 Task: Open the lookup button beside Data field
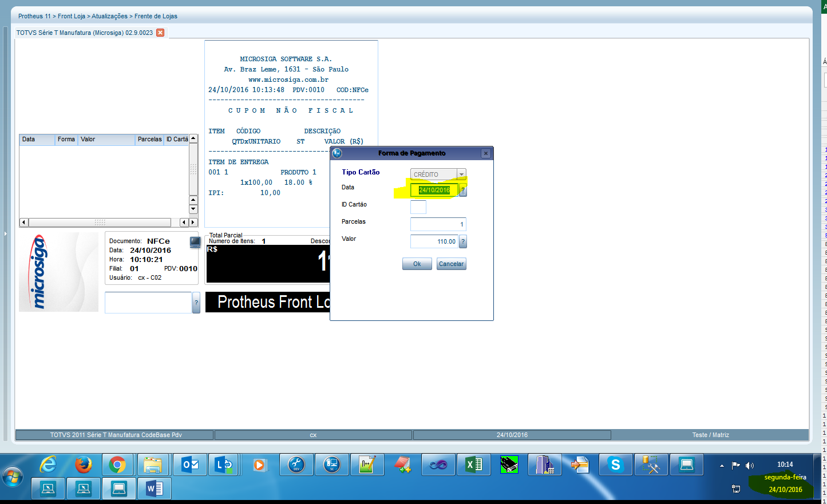pyautogui.click(x=463, y=191)
